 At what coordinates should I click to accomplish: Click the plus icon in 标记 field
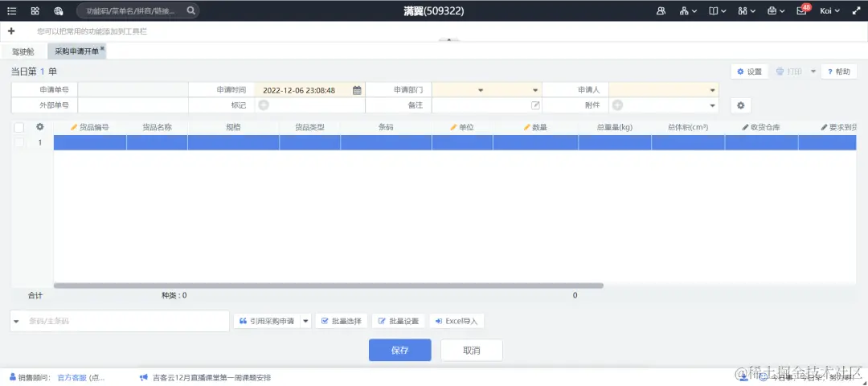coord(264,105)
